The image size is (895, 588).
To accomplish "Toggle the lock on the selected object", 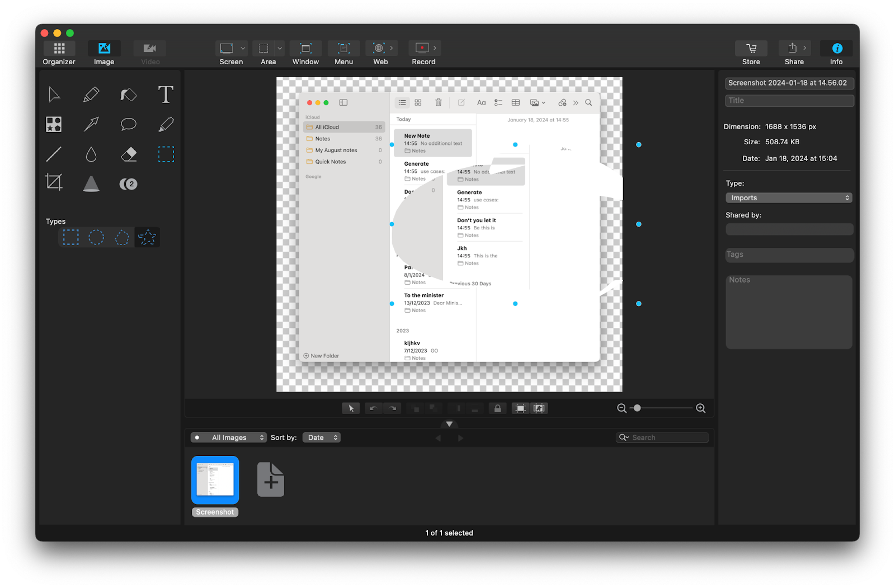I will [497, 408].
